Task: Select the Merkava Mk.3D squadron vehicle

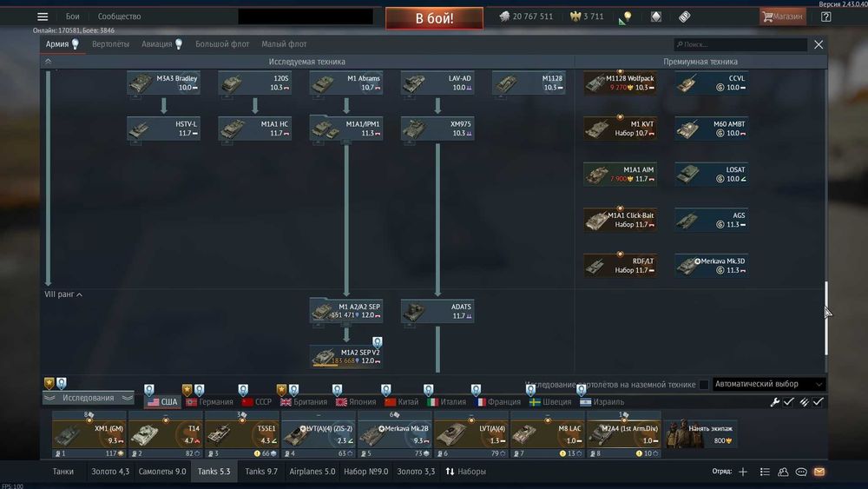Action: pyautogui.click(x=712, y=265)
